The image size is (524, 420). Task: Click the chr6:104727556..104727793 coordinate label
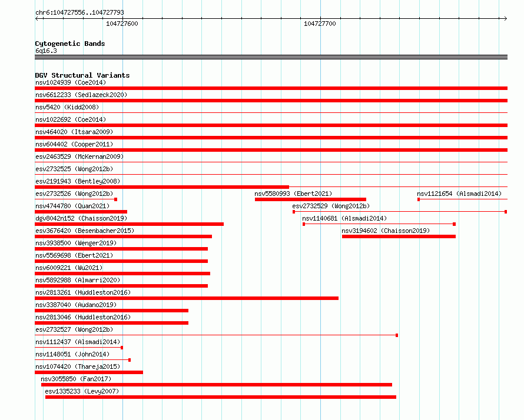click(x=79, y=12)
